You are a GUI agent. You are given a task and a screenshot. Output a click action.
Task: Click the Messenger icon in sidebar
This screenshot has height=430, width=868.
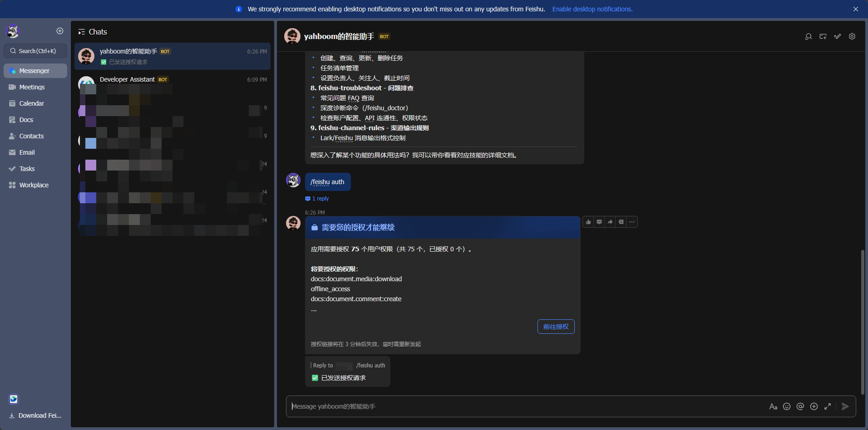[12, 71]
